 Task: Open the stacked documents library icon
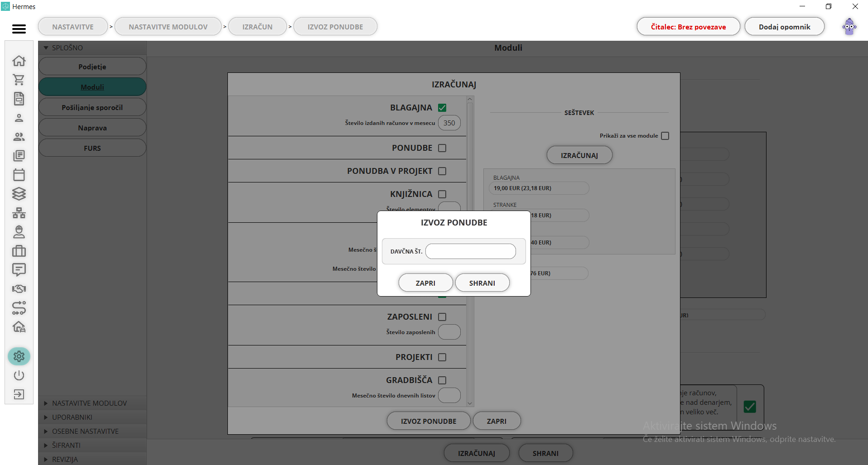point(19,156)
